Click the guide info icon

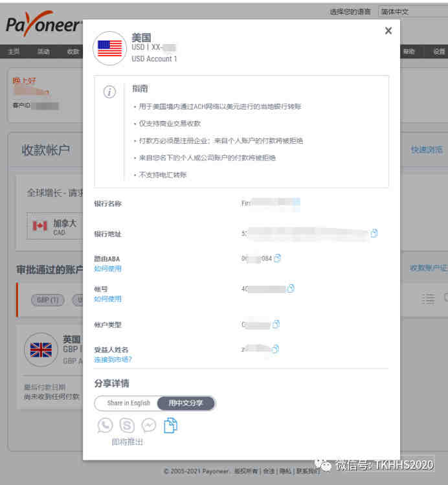coord(109,92)
